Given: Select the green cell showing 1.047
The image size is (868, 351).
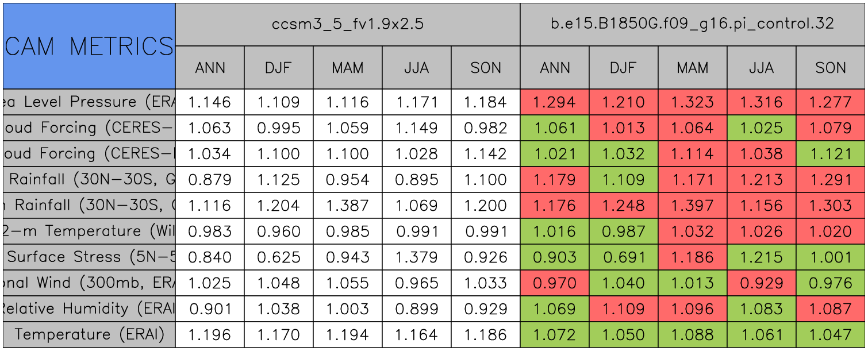Looking at the screenshot, I should (x=830, y=335).
